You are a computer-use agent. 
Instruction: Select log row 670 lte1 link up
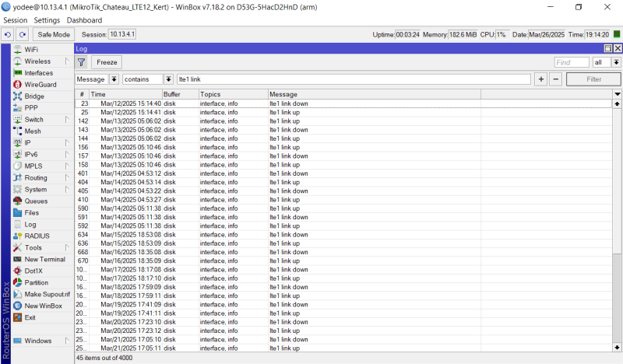click(x=343, y=261)
